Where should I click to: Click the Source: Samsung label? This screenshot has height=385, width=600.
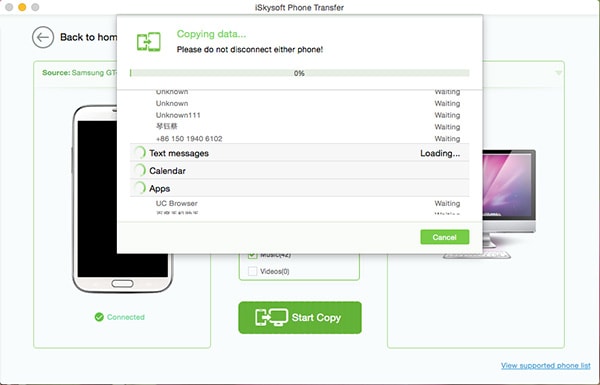click(x=79, y=73)
